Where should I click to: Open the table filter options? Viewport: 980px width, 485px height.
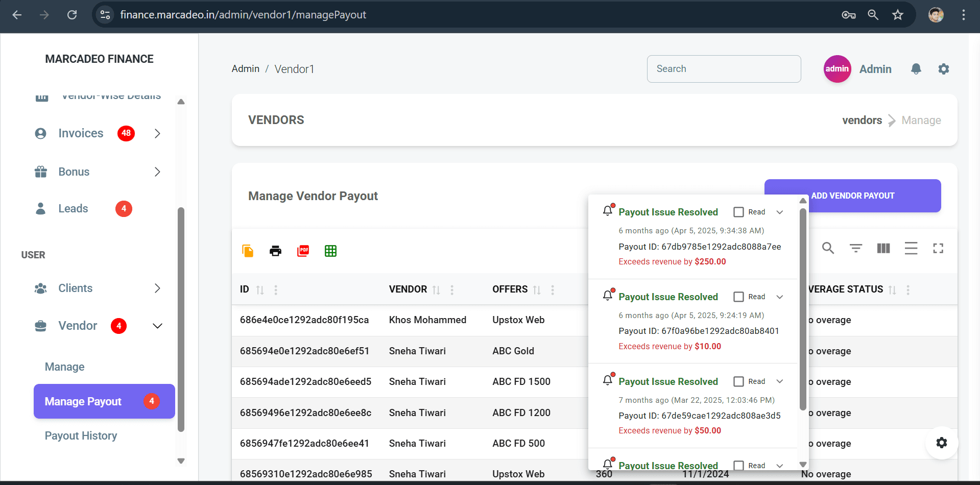coord(856,249)
